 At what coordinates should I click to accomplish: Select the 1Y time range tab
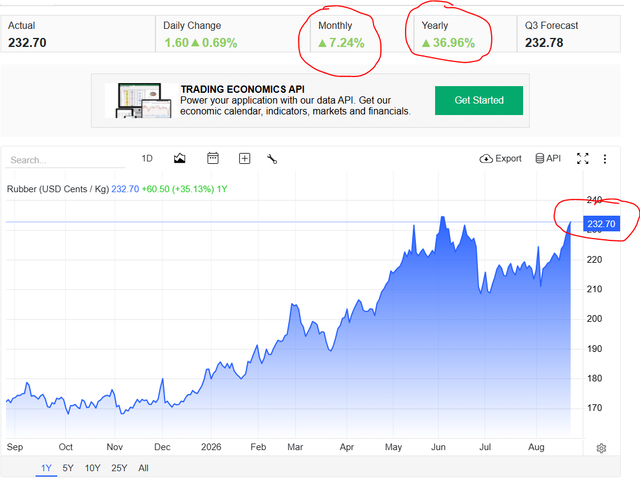pyautogui.click(x=46, y=468)
